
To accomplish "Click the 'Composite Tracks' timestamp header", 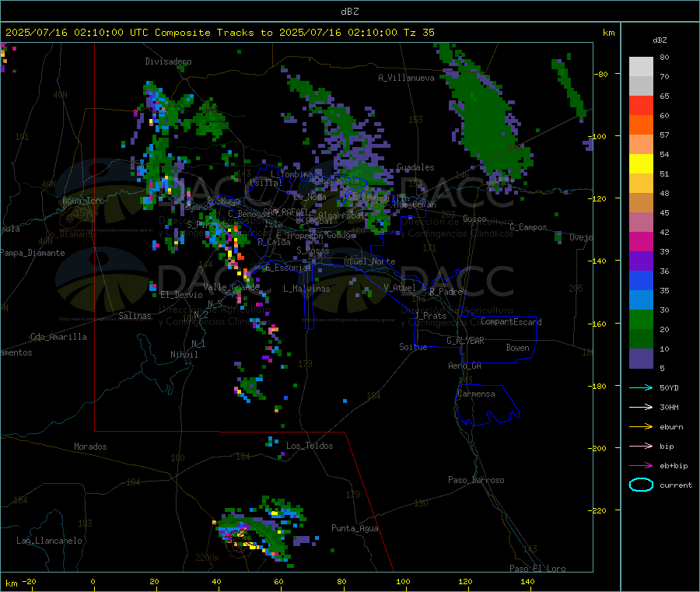I will 219,33.
